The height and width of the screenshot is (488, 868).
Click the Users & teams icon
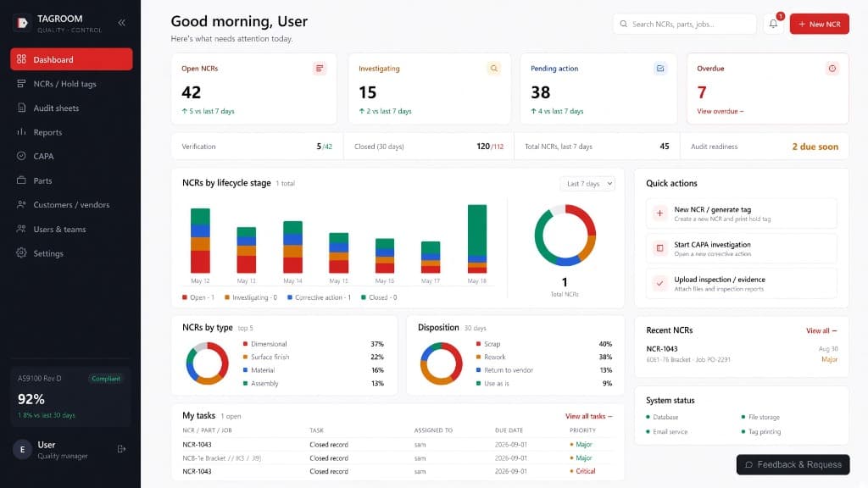(21, 229)
